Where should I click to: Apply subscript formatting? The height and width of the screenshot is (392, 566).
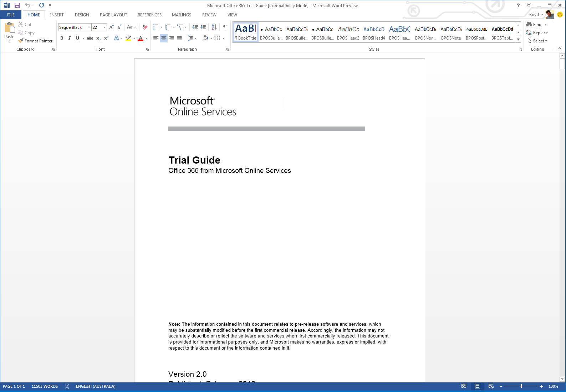point(98,38)
